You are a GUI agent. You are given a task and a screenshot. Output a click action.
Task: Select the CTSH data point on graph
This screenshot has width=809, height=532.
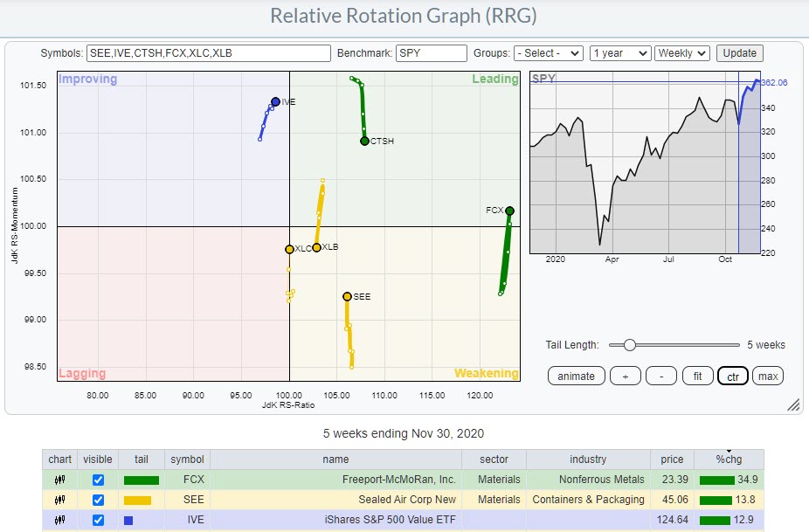coord(364,141)
